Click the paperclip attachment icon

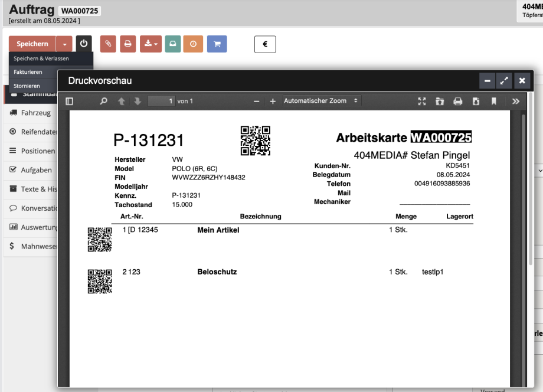click(x=108, y=44)
